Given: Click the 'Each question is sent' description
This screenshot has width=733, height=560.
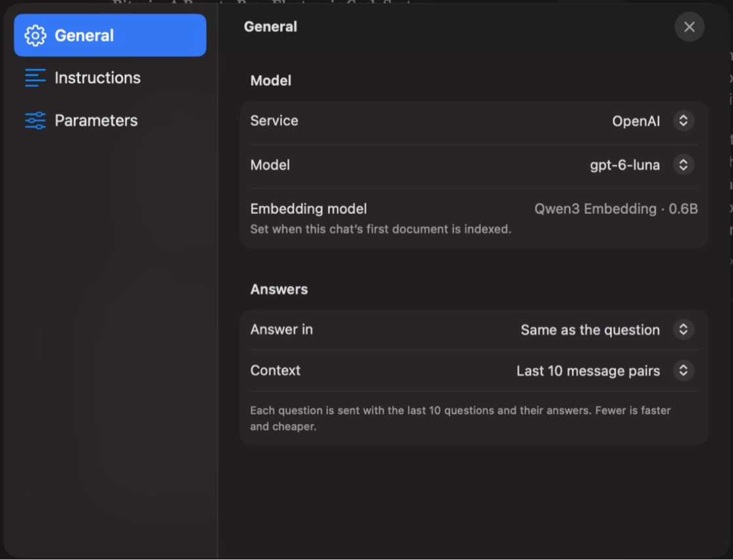Looking at the screenshot, I should point(461,418).
